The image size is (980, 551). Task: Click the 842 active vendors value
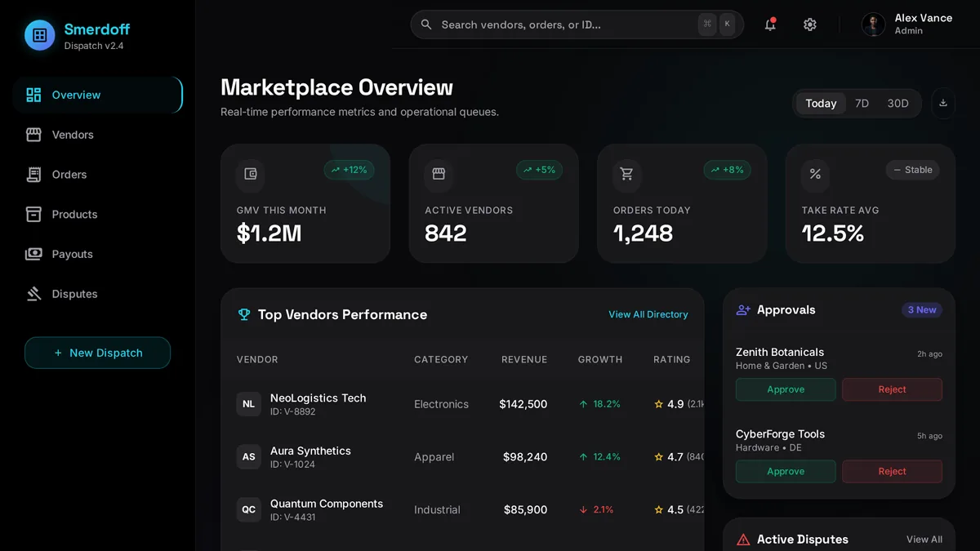[x=446, y=233]
